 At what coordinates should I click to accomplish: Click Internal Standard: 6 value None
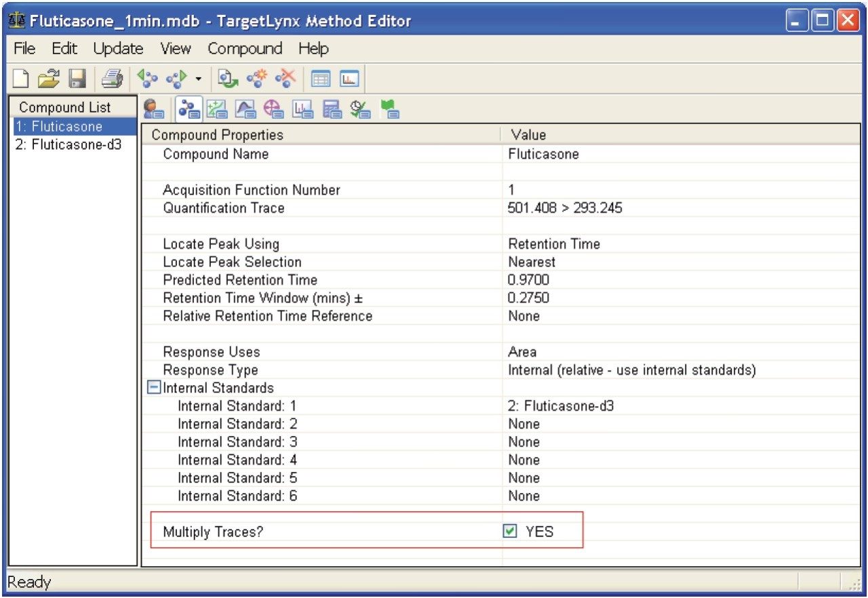click(524, 496)
